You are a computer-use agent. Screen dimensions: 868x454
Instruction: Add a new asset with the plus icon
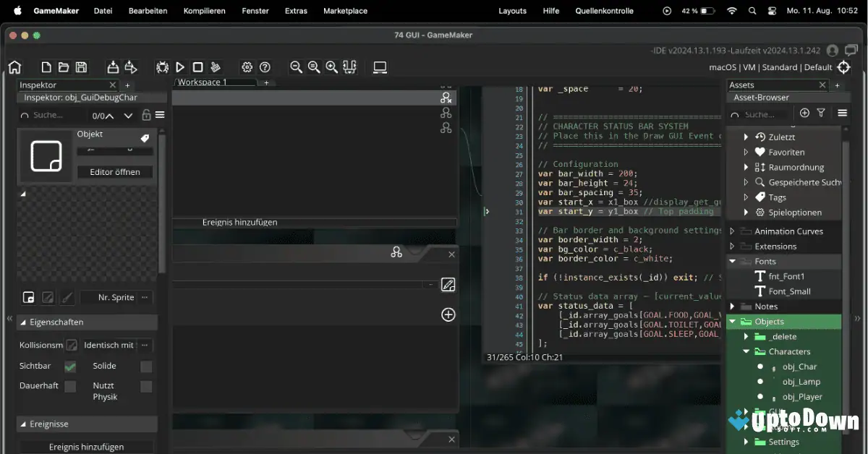click(804, 113)
